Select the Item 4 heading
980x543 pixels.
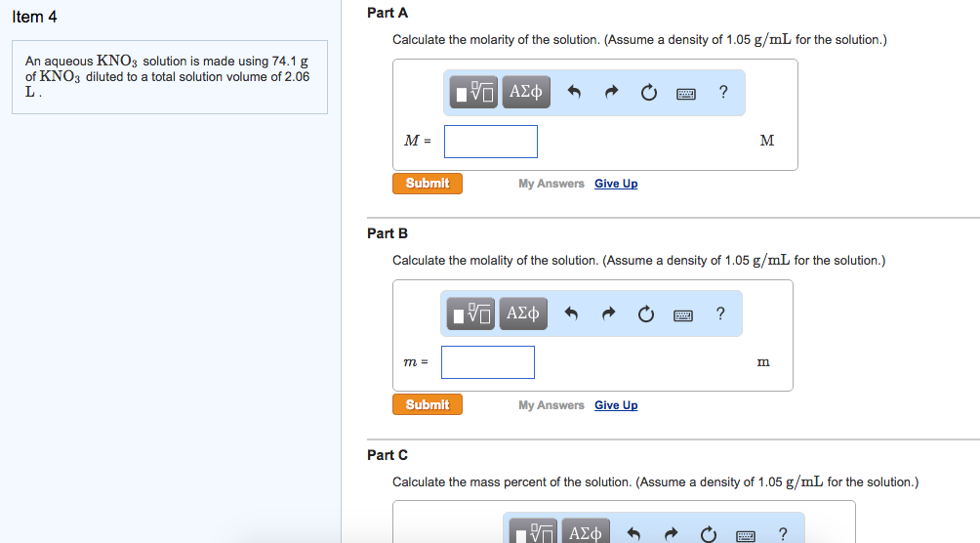(34, 17)
